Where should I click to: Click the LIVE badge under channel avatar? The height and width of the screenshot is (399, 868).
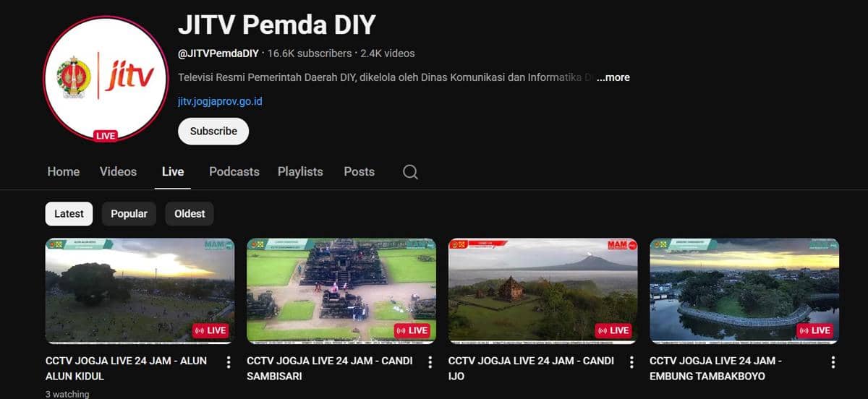pos(106,136)
